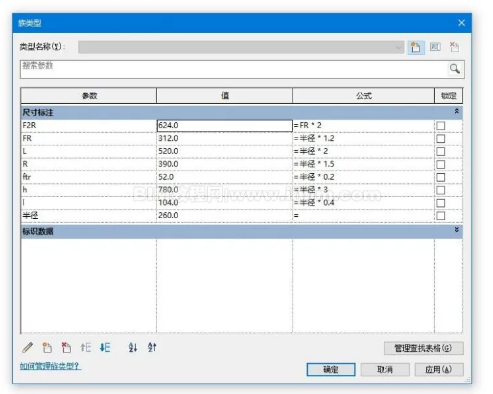Click the Delete Parameter icon in bottom toolbar

pyautogui.click(x=66, y=348)
